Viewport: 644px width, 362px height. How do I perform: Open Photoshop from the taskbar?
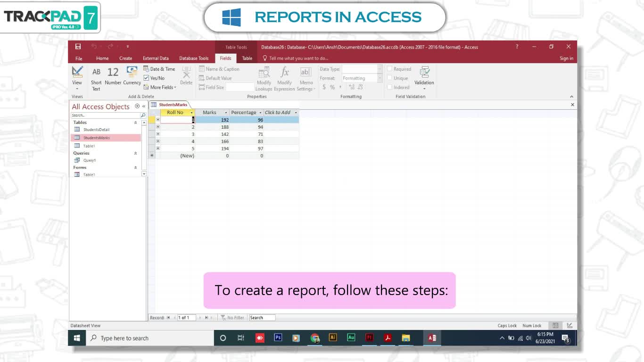tap(278, 338)
